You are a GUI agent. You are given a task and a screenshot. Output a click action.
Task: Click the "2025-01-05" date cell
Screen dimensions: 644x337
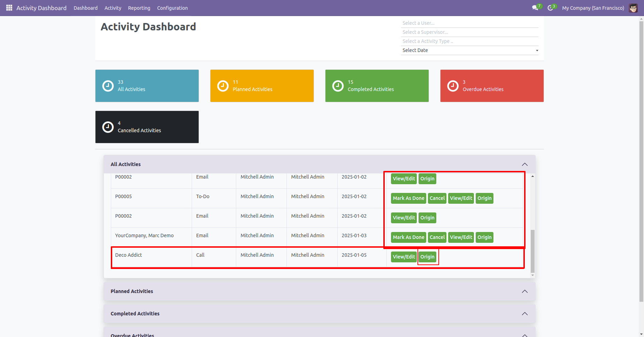click(362, 257)
